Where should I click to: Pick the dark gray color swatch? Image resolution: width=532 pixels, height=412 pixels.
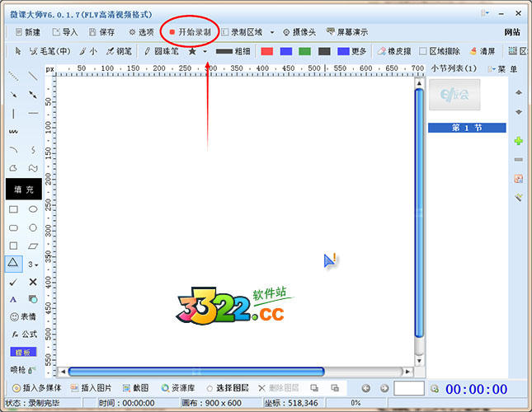(x=324, y=51)
